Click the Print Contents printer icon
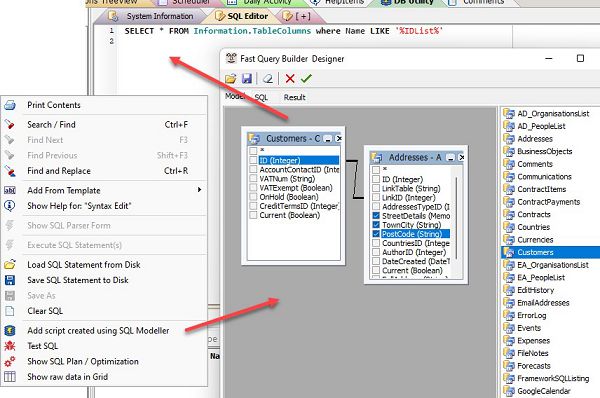The height and width of the screenshot is (398, 600). [10, 105]
